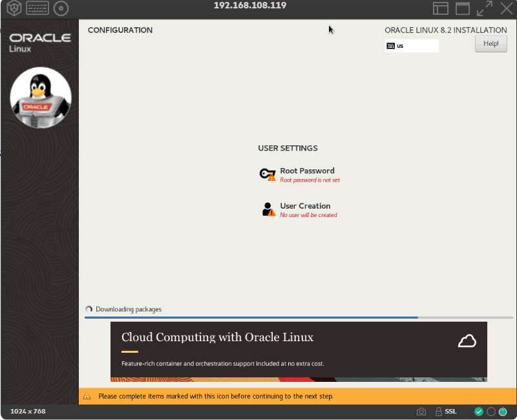Click the CONFIGURATION heading
Screen dimensions: 517x420
(x=120, y=30)
